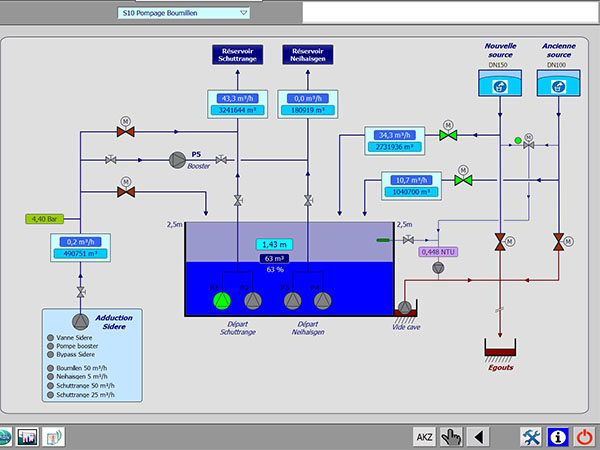600x450 pixels.
Task: Click the hand pointer mode icon
Action: [x=451, y=437]
